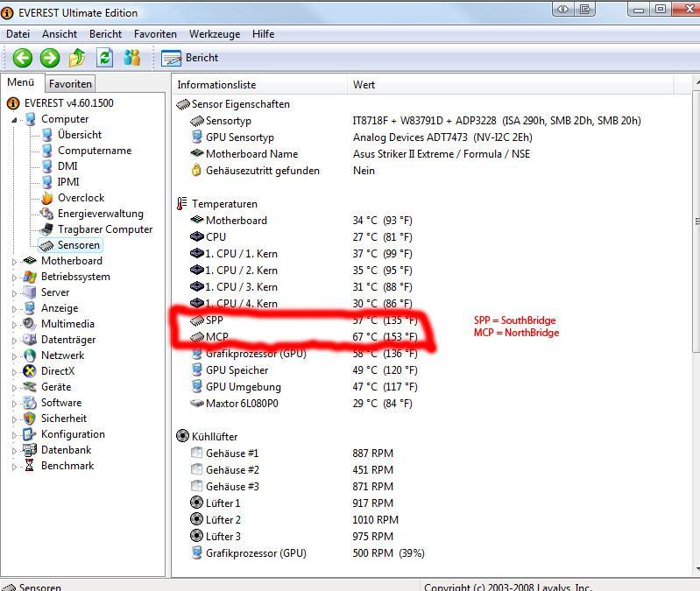
Task: Switch to the Favoriten tab
Action: tap(70, 84)
